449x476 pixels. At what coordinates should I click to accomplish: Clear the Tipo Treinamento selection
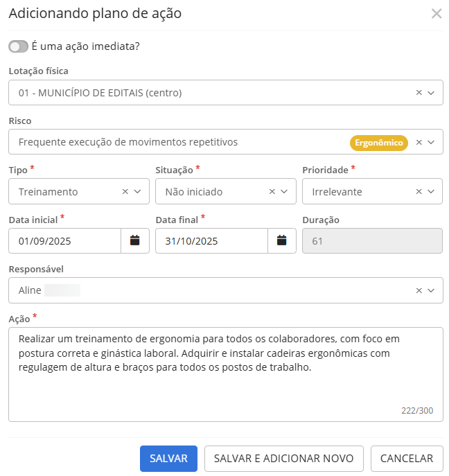click(x=125, y=192)
